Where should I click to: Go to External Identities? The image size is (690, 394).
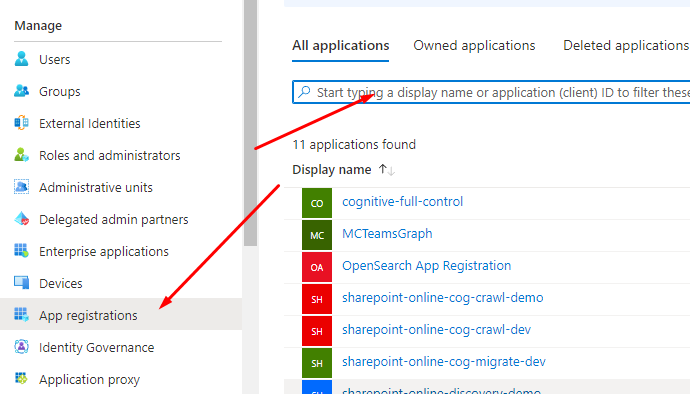coord(90,124)
